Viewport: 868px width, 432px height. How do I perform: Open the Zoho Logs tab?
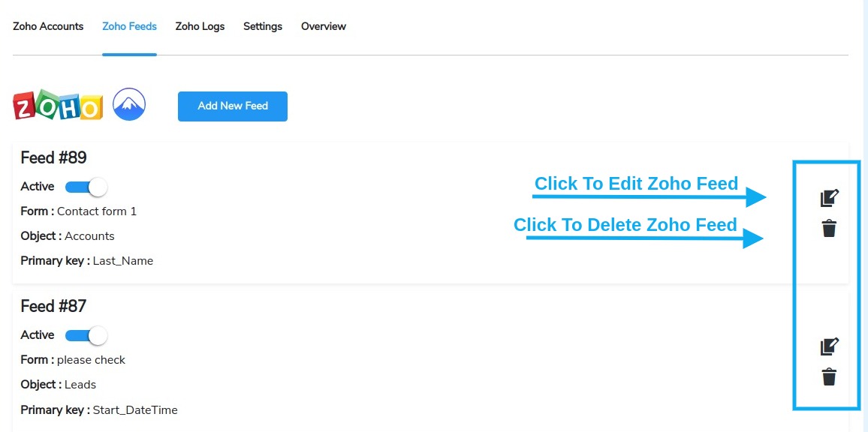tap(200, 26)
